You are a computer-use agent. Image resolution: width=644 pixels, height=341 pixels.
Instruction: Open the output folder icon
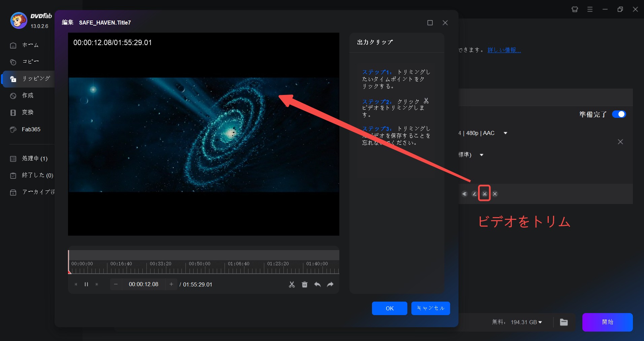[x=564, y=322]
